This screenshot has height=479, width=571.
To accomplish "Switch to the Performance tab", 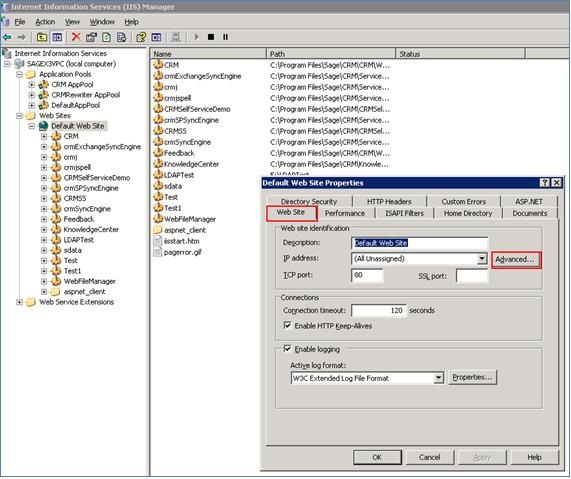I will click(344, 213).
